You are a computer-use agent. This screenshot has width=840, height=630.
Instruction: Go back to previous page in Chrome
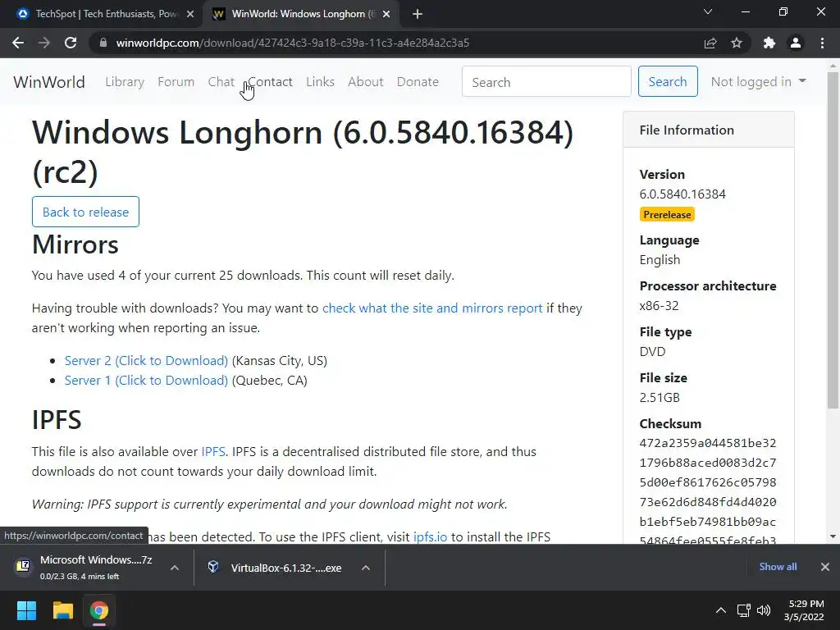tap(18, 43)
